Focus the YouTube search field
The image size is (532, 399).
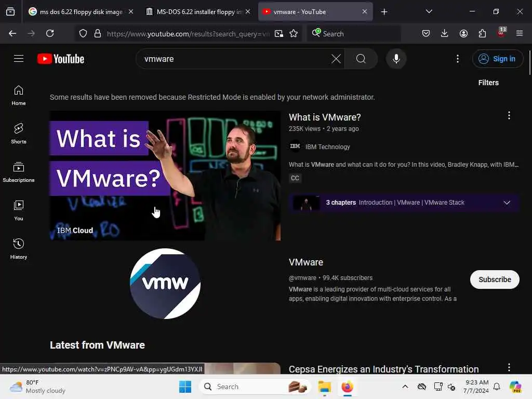pos(234,59)
